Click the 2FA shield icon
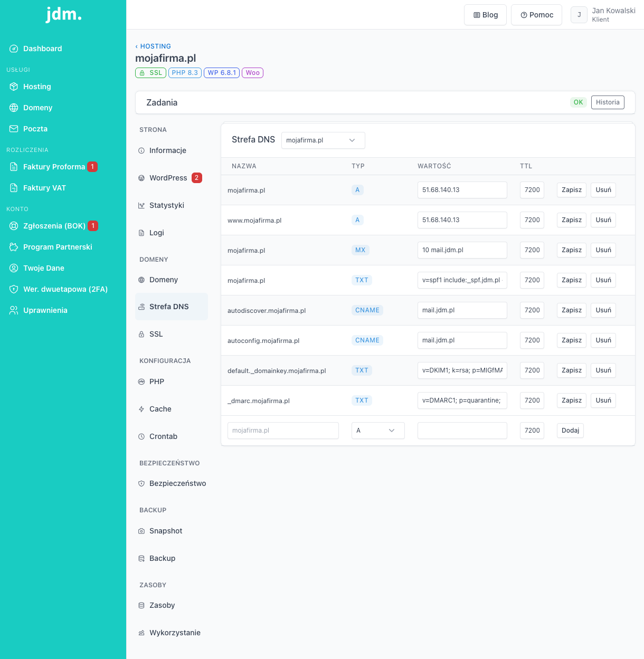644x659 pixels. tap(14, 289)
